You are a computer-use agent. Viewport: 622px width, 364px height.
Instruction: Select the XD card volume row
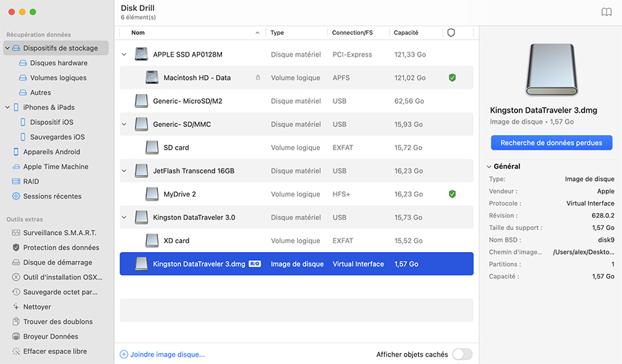(297, 240)
